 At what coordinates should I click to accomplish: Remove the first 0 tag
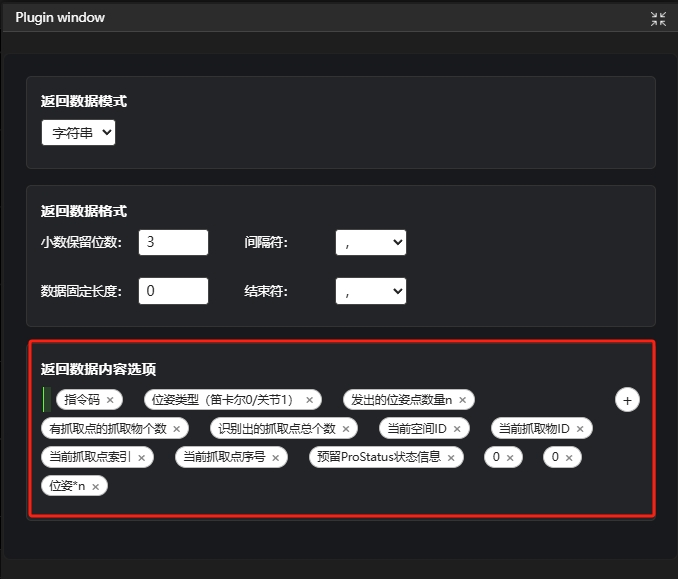point(509,458)
